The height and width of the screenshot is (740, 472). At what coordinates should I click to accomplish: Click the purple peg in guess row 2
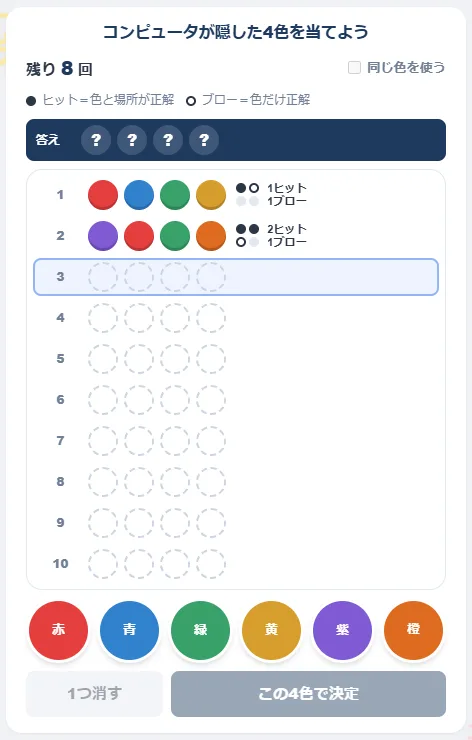pyautogui.click(x=103, y=235)
